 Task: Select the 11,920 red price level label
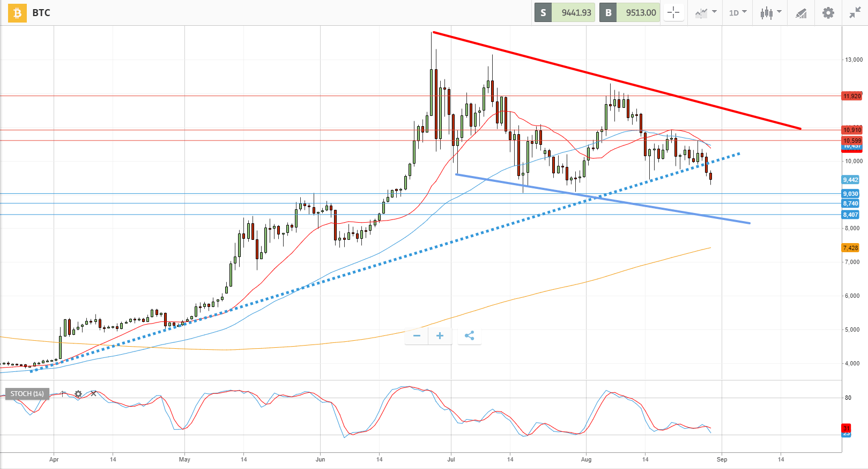click(852, 96)
